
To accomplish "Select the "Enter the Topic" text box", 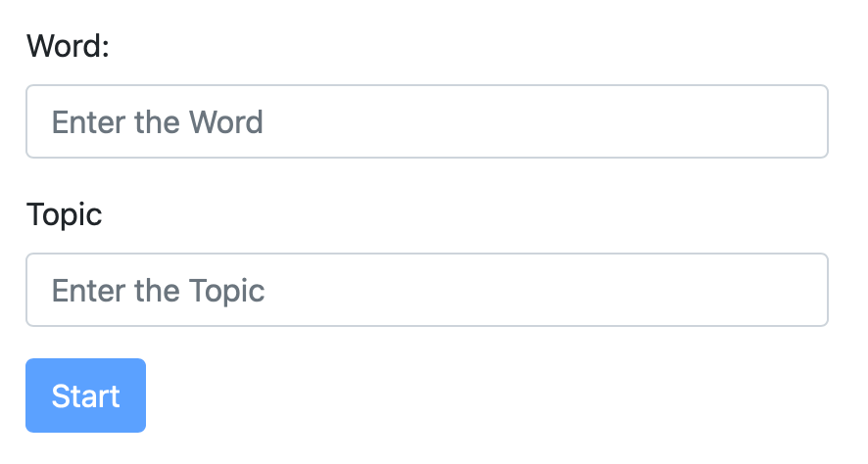I will point(426,290).
